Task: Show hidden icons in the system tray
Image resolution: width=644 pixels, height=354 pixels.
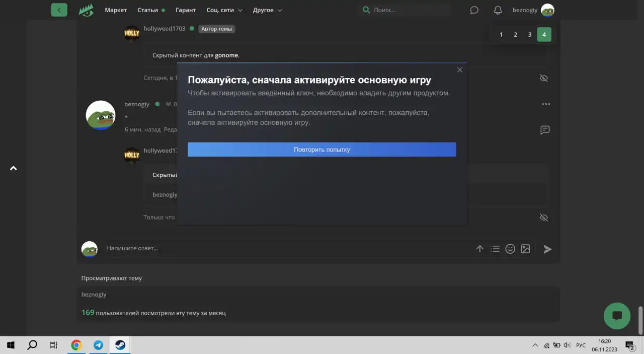Action: click(535, 345)
